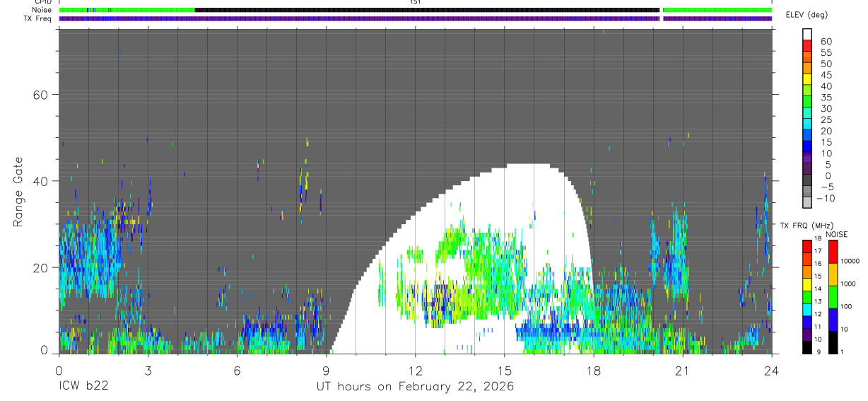Click the TX FRQ scale value 12
The width and height of the screenshot is (868, 401).
[817, 313]
